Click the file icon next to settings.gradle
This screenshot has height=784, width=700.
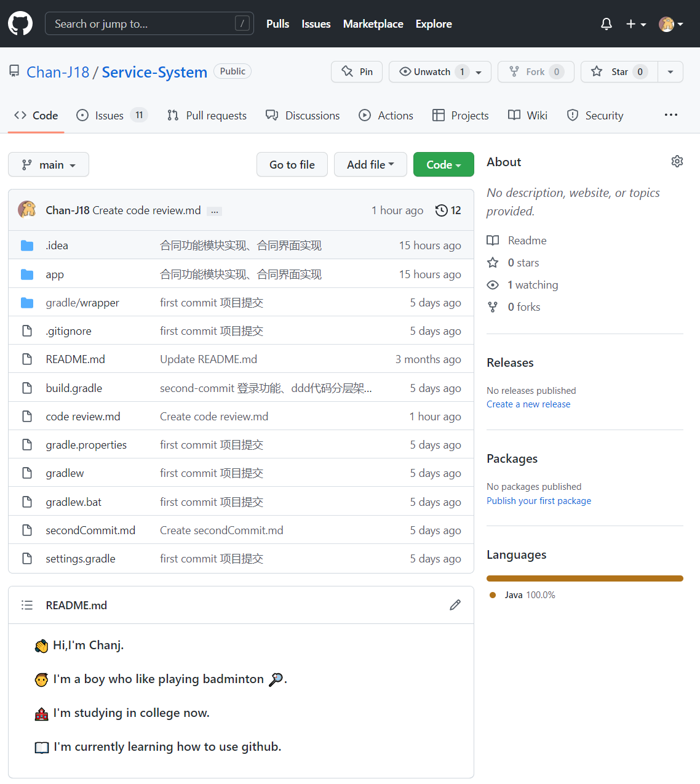[27, 559]
